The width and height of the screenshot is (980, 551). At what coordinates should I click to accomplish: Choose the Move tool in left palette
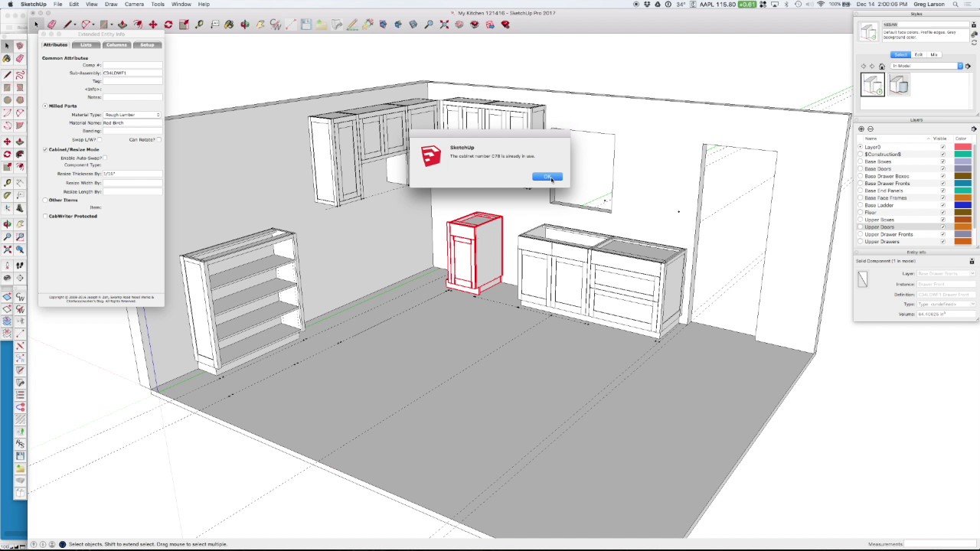point(7,142)
